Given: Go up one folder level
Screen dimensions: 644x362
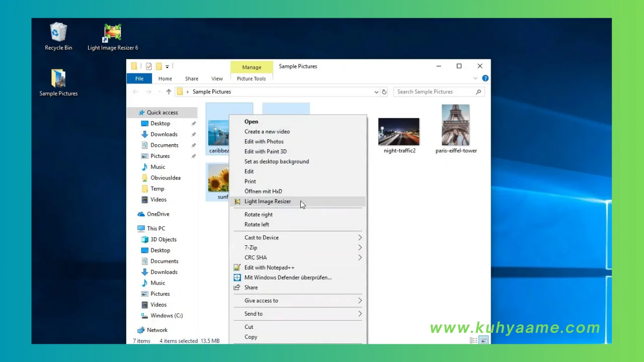Looking at the screenshot, I should tap(169, 92).
